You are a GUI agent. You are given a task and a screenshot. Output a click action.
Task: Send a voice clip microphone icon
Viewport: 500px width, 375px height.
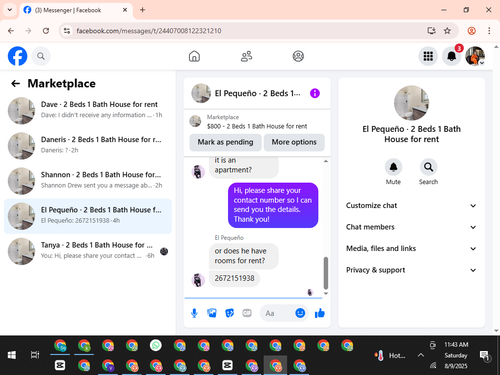[x=194, y=313]
